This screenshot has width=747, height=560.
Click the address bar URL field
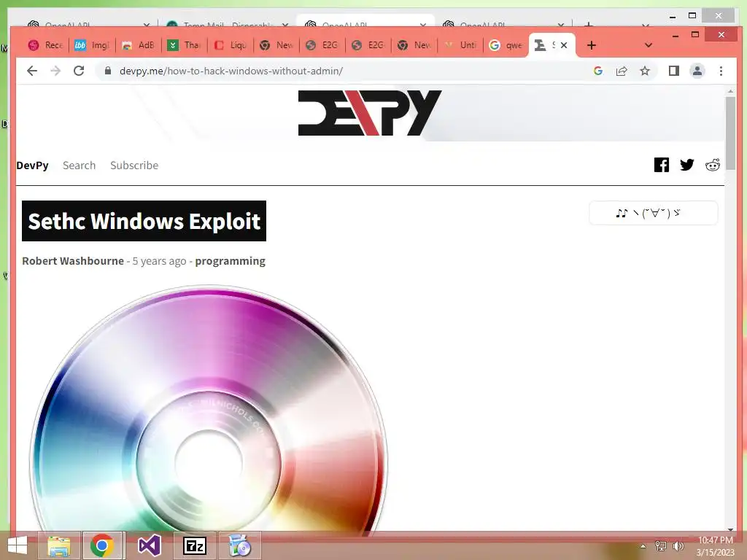tap(343, 71)
